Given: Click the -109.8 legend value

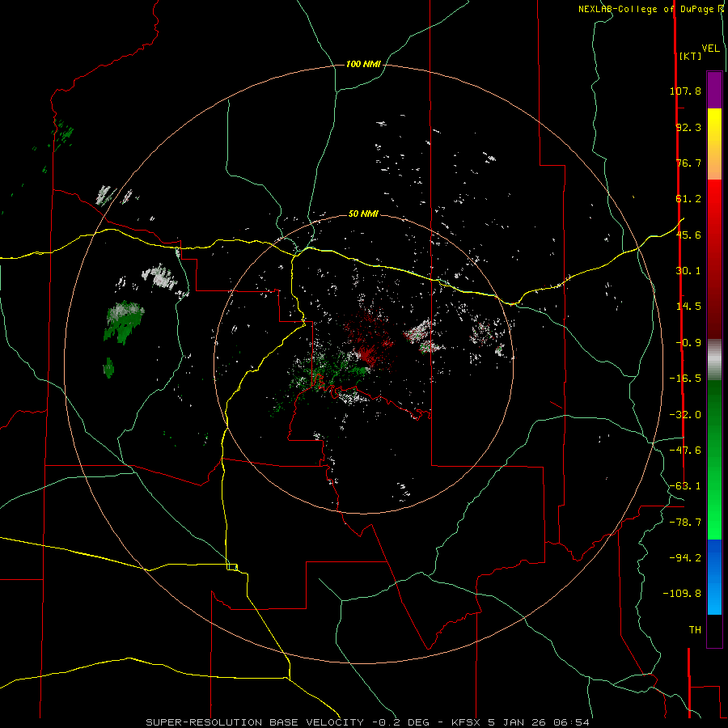Looking at the screenshot, I should click(682, 594).
